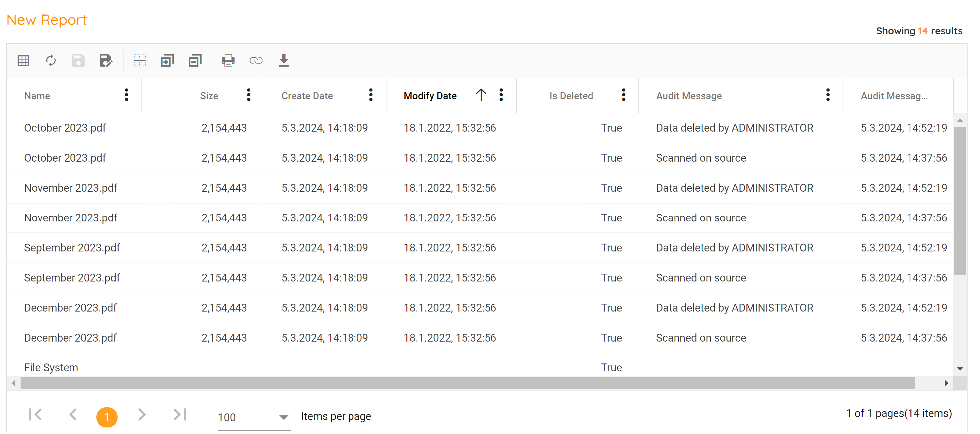Image resolution: width=980 pixels, height=434 pixels.
Task: Sort by the Create Date column header
Action: pyautogui.click(x=307, y=96)
